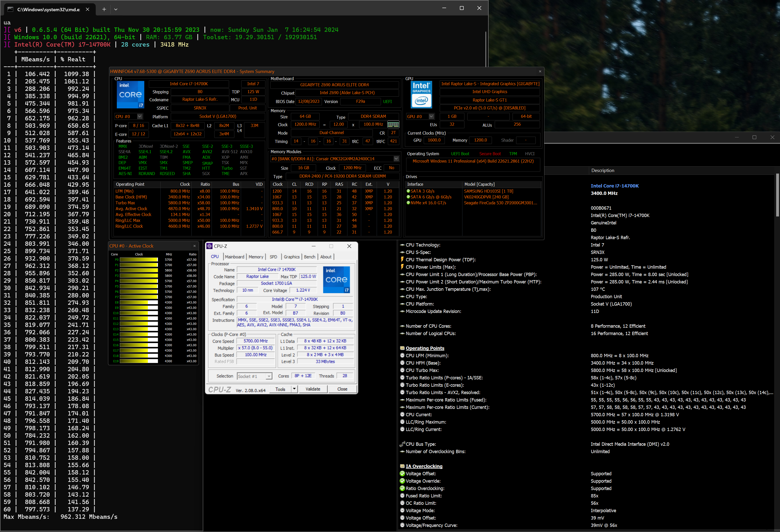Click the Fused Ratio Limit bullet icon

point(402,496)
